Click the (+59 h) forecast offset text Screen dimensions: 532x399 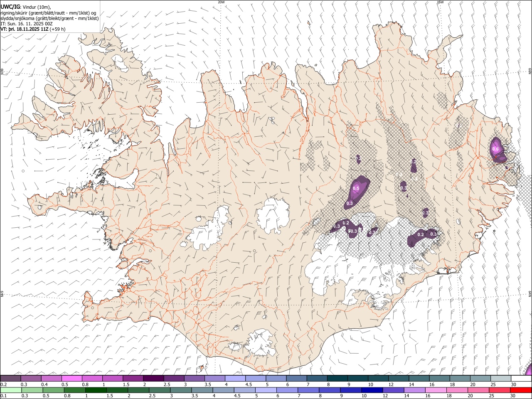click(57, 30)
